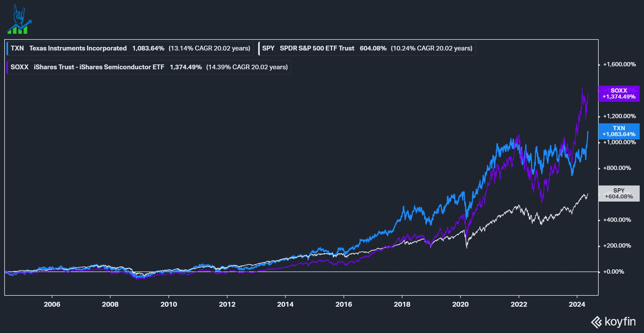This screenshot has width=644, height=333.
Task: Click the Koyfin logo
Action: [x=613, y=322]
